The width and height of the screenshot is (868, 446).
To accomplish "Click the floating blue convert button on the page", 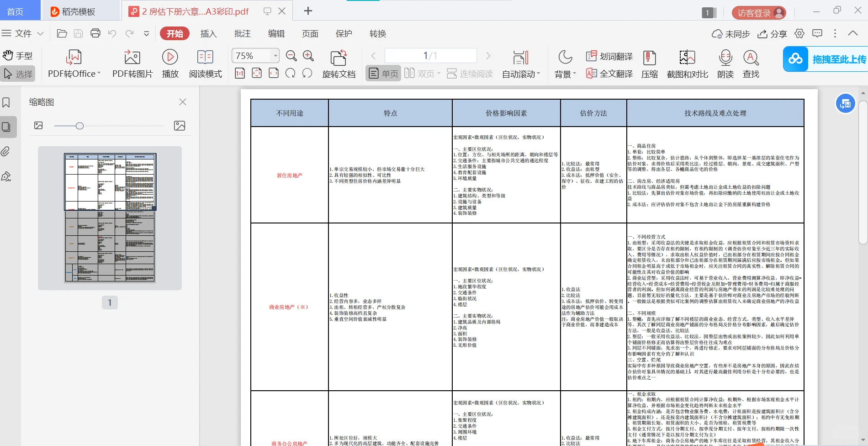I will pos(846,104).
